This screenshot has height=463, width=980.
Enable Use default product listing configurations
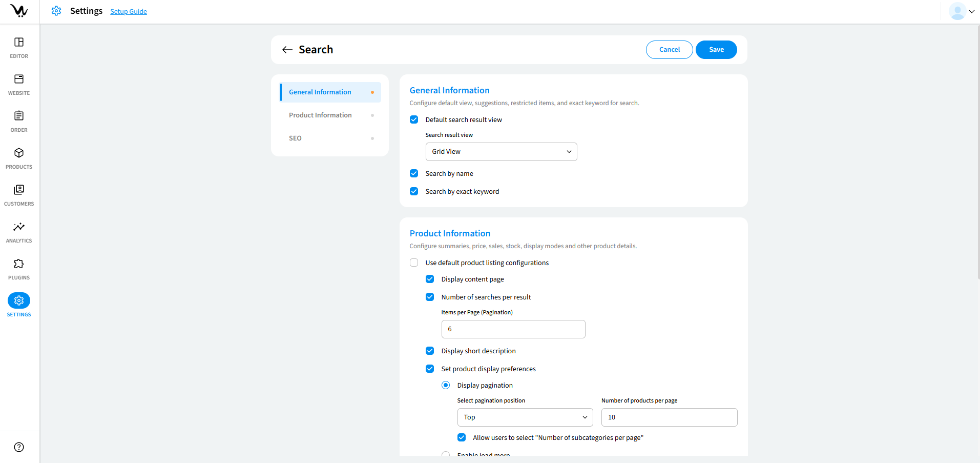point(414,263)
